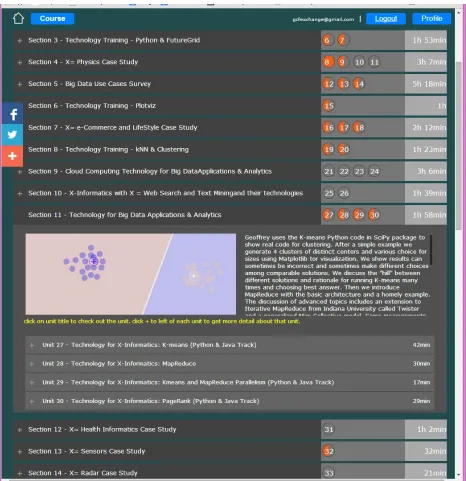Open unit 14 circle badge

point(359,84)
